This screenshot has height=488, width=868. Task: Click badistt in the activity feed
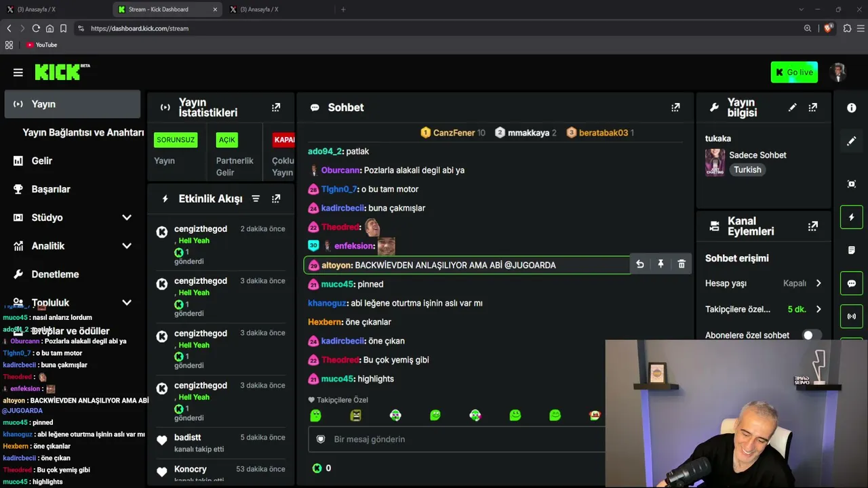pyautogui.click(x=187, y=438)
